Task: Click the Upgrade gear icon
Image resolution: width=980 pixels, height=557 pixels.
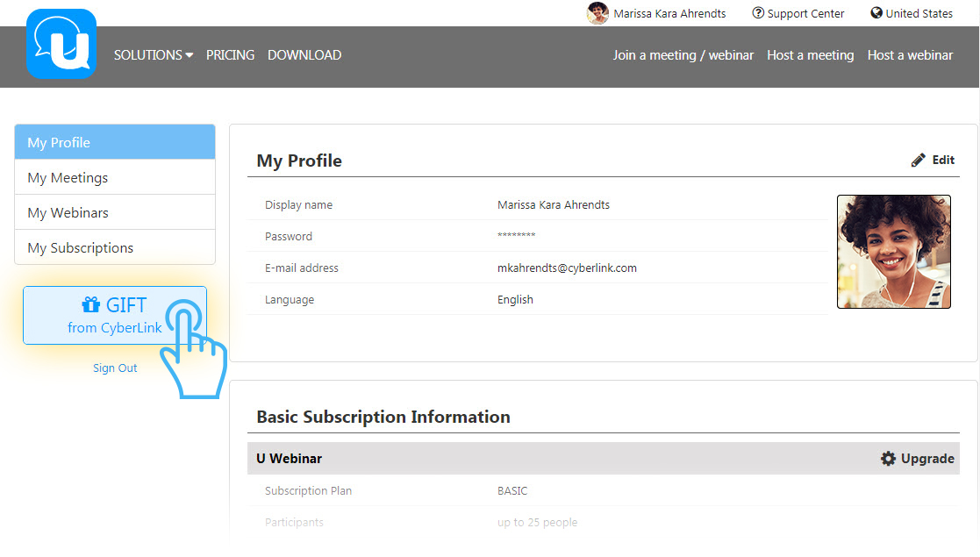Action: click(x=889, y=459)
